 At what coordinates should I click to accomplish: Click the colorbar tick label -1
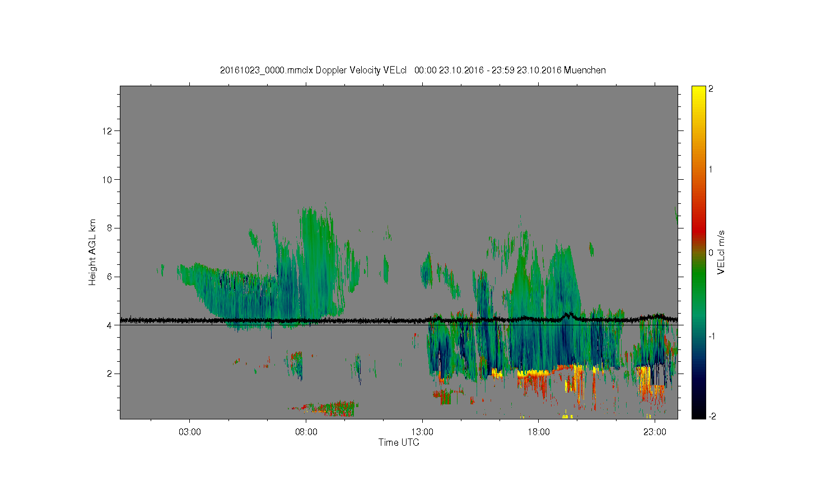(712, 336)
